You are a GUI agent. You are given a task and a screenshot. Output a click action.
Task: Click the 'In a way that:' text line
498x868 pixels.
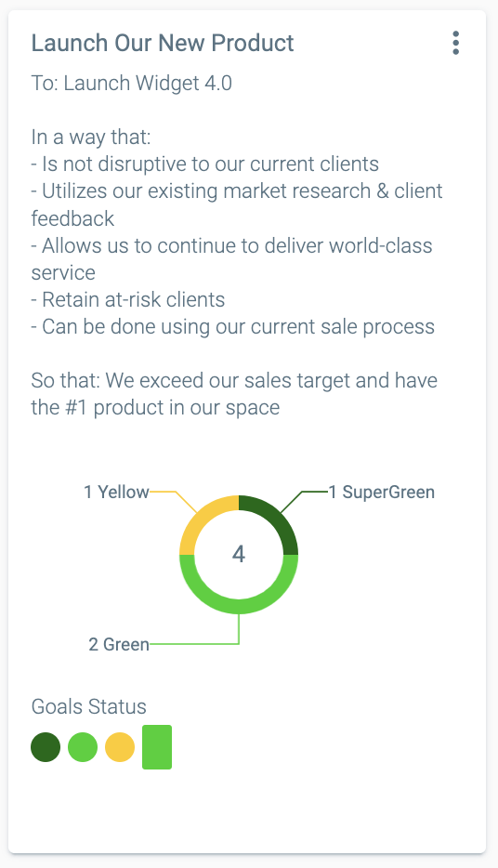pyautogui.click(x=91, y=137)
